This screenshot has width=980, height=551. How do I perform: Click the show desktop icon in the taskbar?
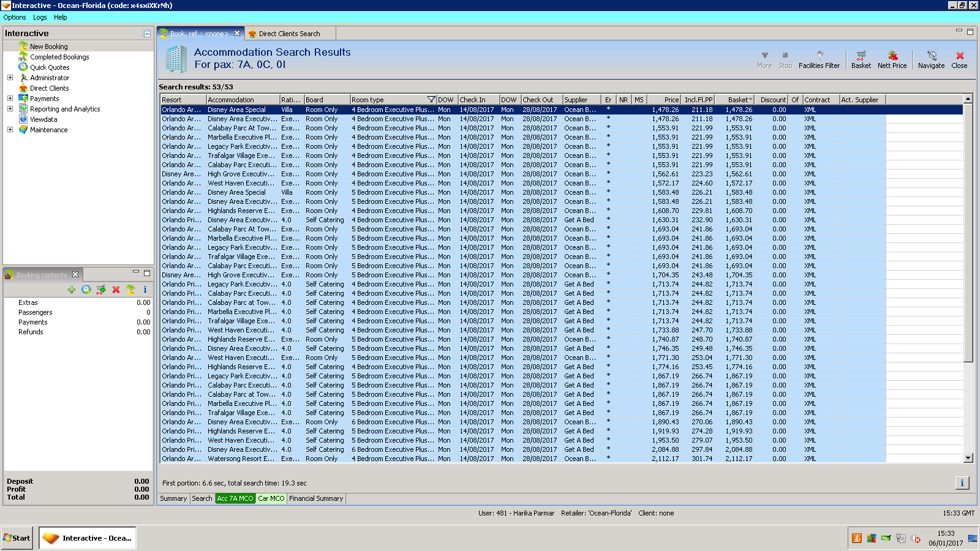tap(973, 538)
